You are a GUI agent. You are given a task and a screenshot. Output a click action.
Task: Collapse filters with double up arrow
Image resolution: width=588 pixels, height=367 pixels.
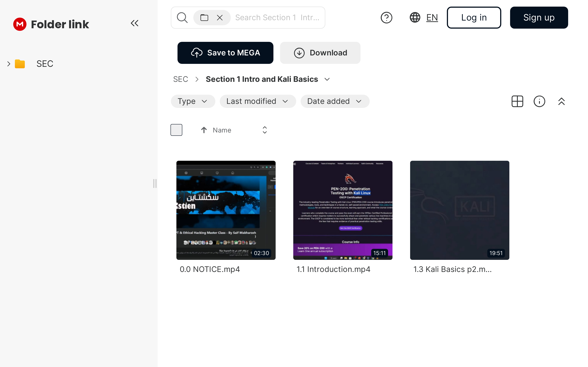(561, 101)
